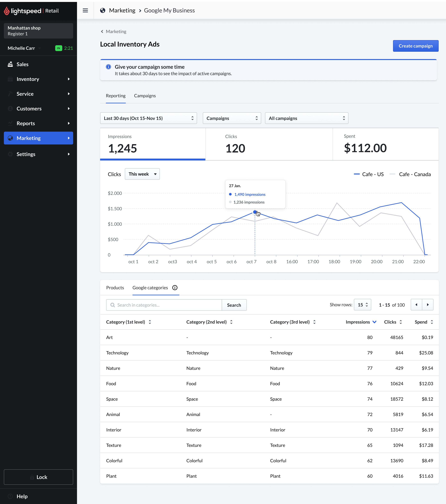Click the Customers sidebar icon
Viewport: 446px width, 504px height.
click(10, 109)
